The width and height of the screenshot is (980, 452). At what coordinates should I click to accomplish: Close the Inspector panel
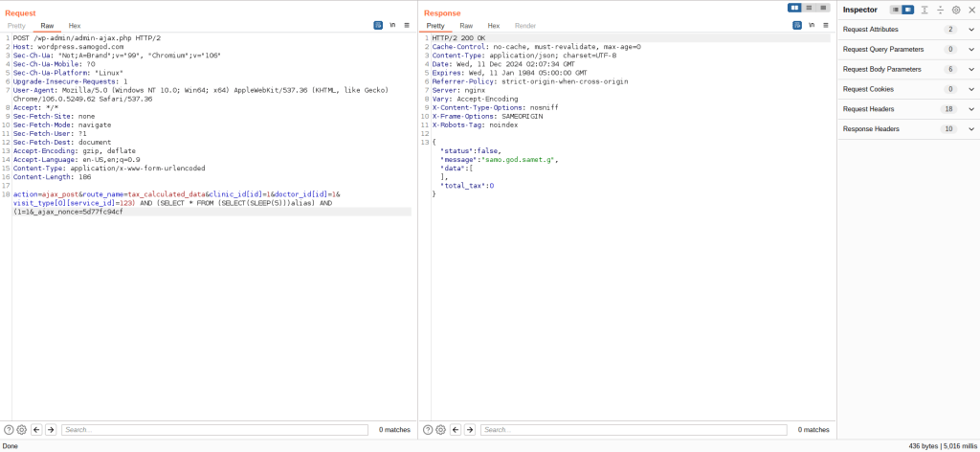971,10
